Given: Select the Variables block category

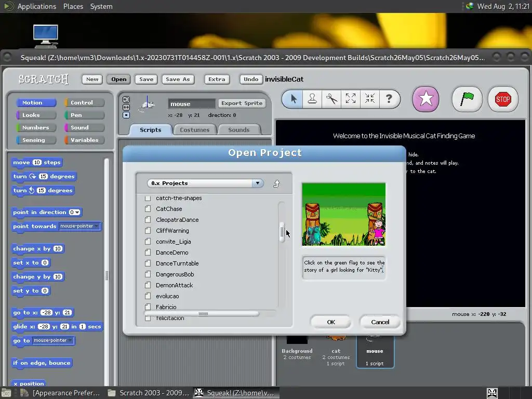Looking at the screenshot, I should pos(84,140).
